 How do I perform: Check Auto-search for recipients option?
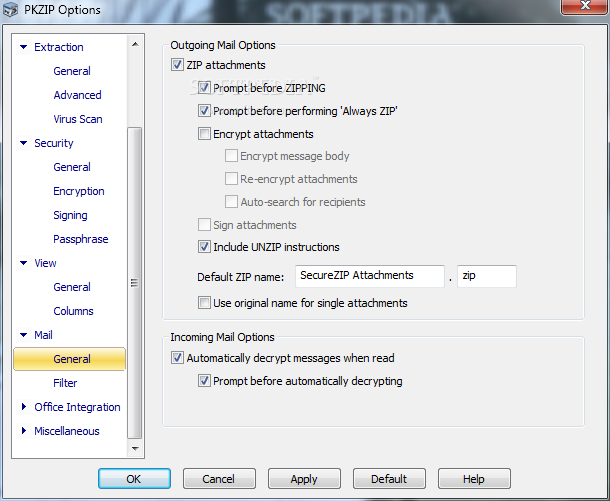[x=231, y=201]
